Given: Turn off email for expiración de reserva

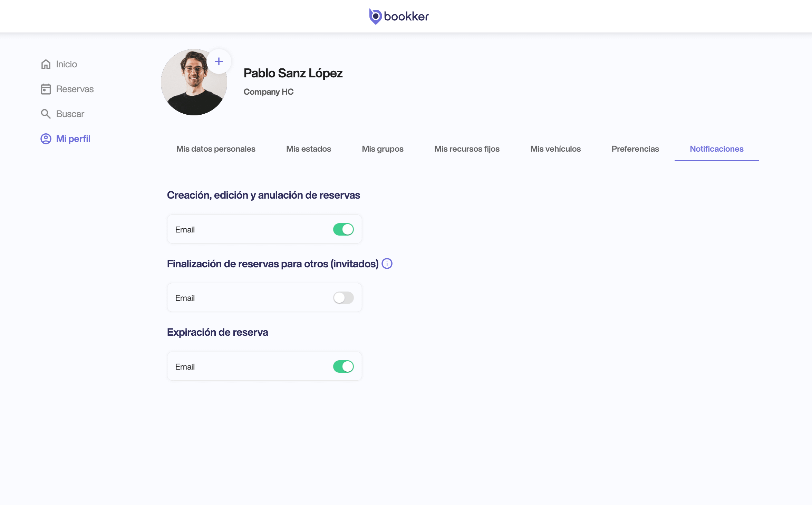Looking at the screenshot, I should [x=343, y=366].
